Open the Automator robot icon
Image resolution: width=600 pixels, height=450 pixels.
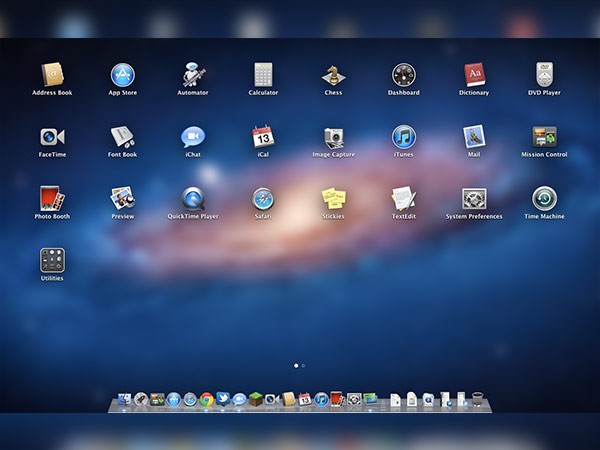[x=193, y=74]
